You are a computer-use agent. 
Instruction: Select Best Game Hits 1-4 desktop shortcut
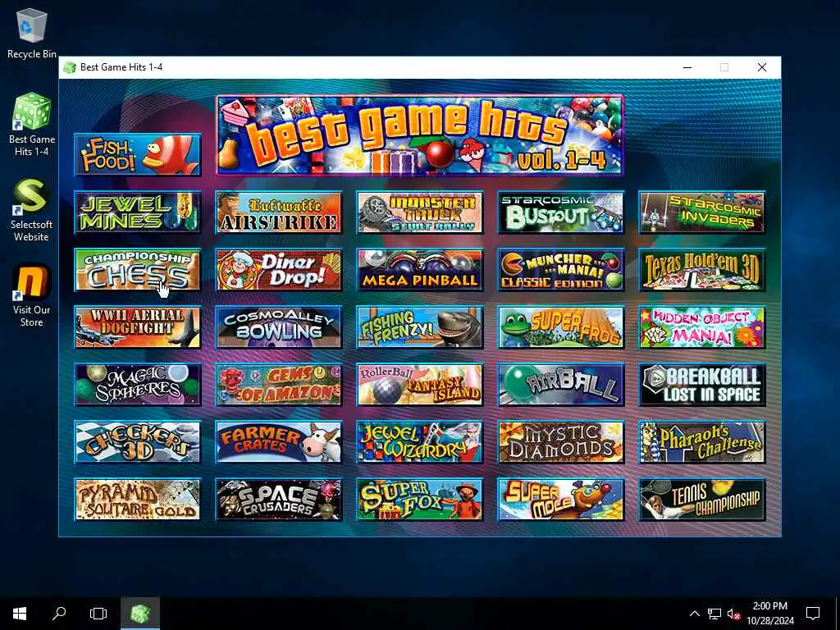[x=32, y=125]
